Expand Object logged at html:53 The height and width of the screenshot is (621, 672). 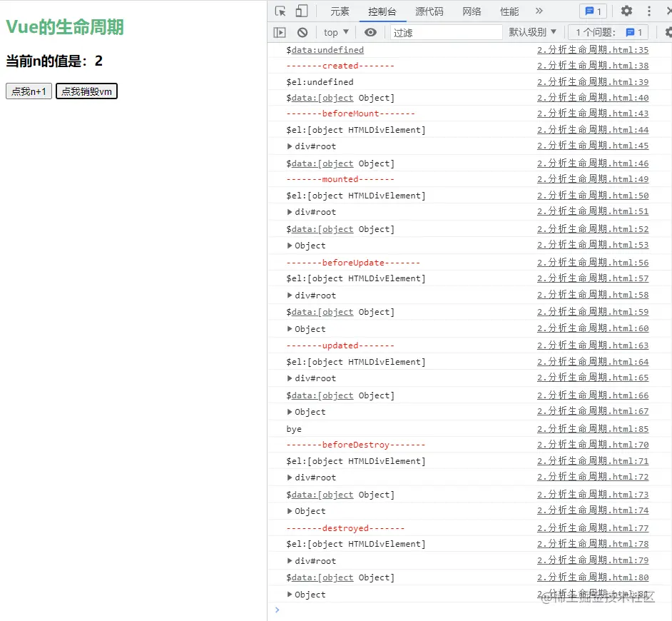tap(290, 246)
